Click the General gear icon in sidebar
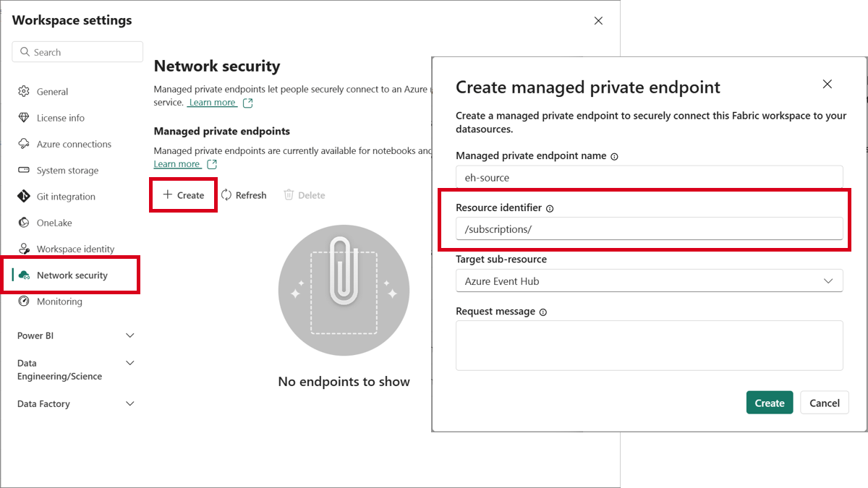Screen dimensions: 868x488 pyautogui.click(x=24, y=92)
